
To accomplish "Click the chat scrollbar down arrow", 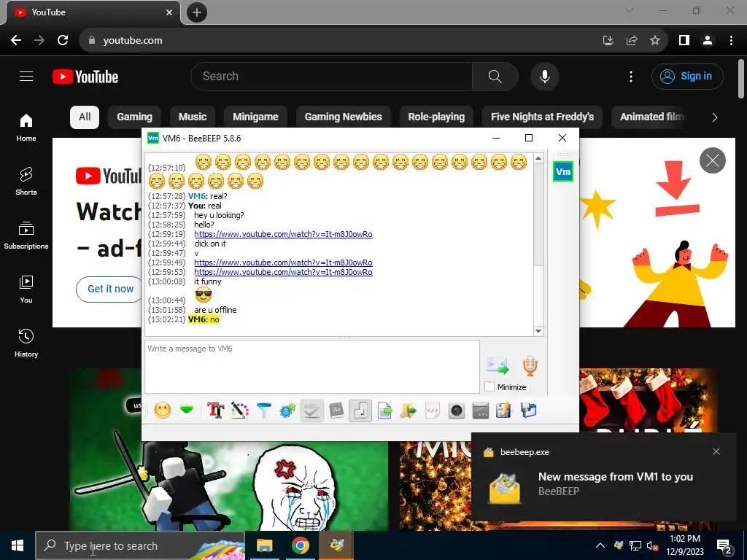I will coord(538,331).
